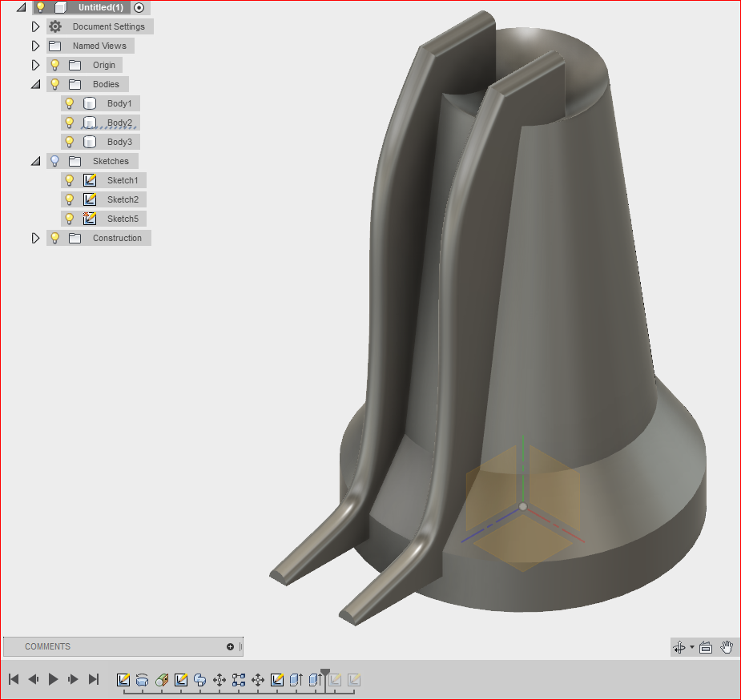Screen dimensions: 741x700
Task: Click the Construction folder icon
Action: tap(75, 238)
